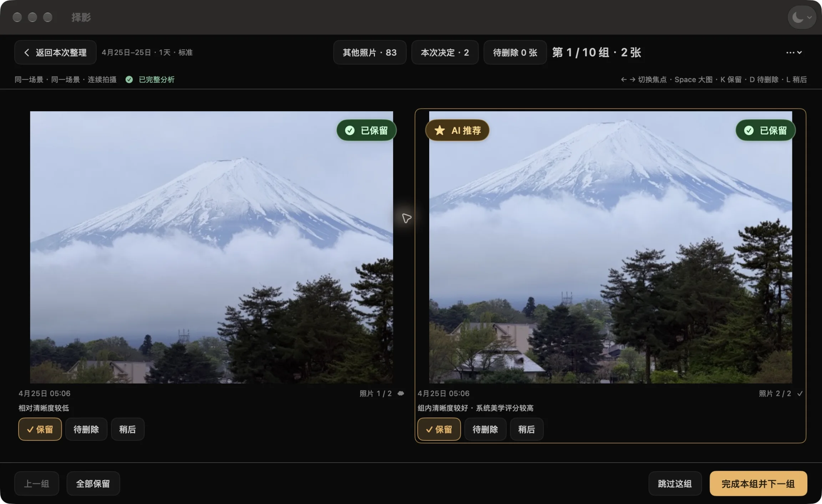
Task: Select the right AI-recommended Fuji photo
Action: click(610, 247)
